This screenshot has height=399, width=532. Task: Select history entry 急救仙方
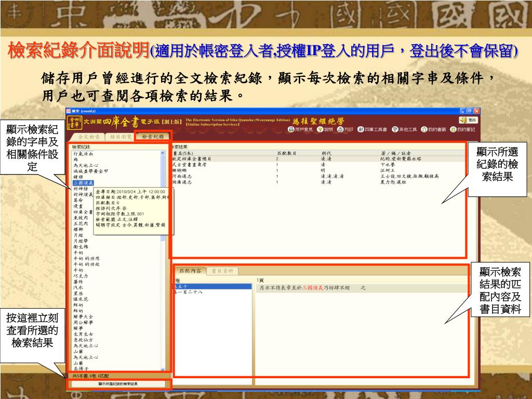click(83, 340)
